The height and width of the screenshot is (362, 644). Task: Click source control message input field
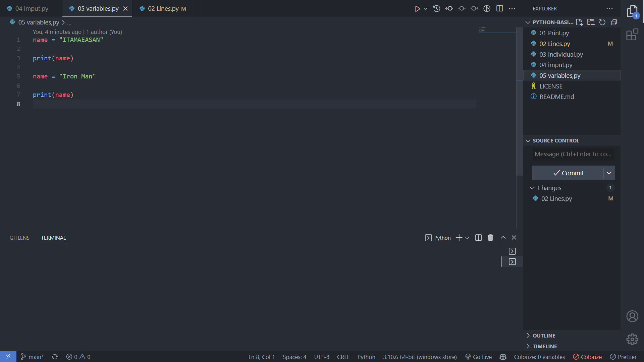click(x=572, y=154)
